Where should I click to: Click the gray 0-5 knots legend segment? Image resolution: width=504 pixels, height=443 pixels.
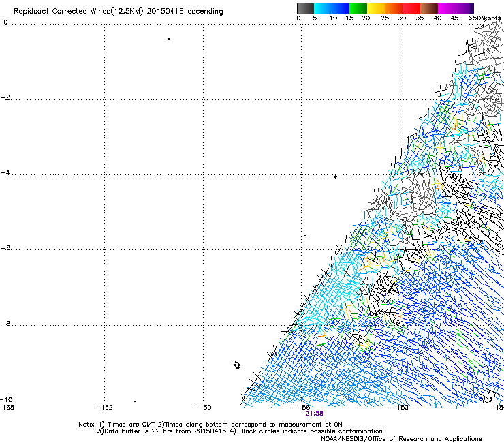click(x=305, y=8)
